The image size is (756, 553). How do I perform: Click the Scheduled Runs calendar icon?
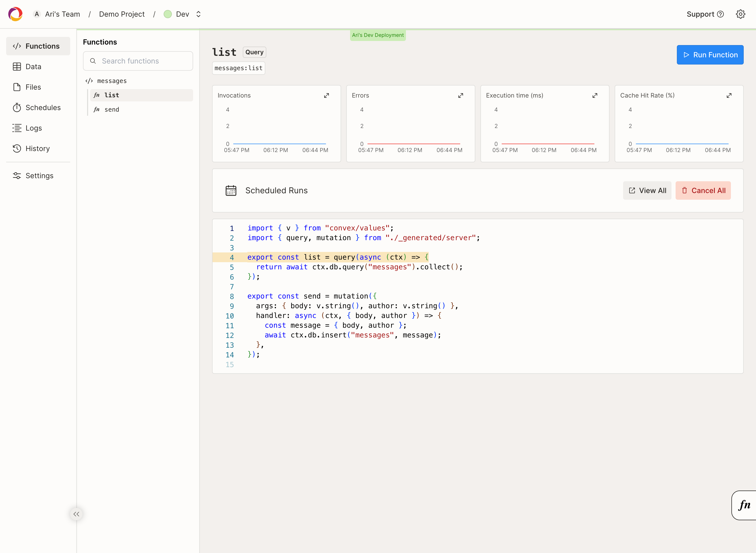click(x=231, y=190)
